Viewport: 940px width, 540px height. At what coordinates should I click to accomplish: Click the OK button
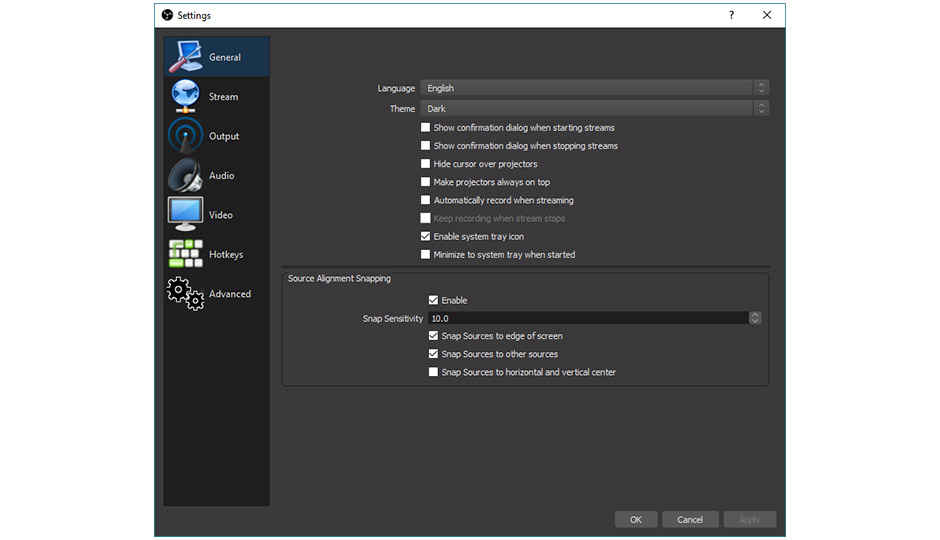coord(636,520)
